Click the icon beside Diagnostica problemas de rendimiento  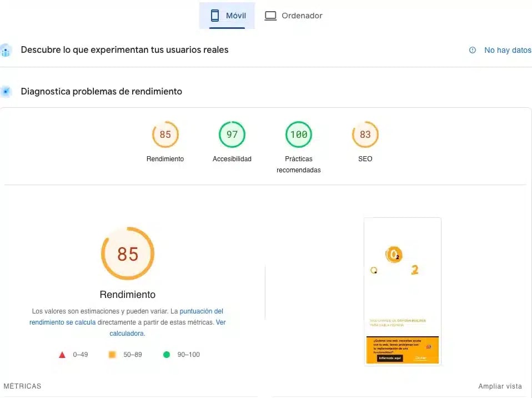tap(6, 91)
